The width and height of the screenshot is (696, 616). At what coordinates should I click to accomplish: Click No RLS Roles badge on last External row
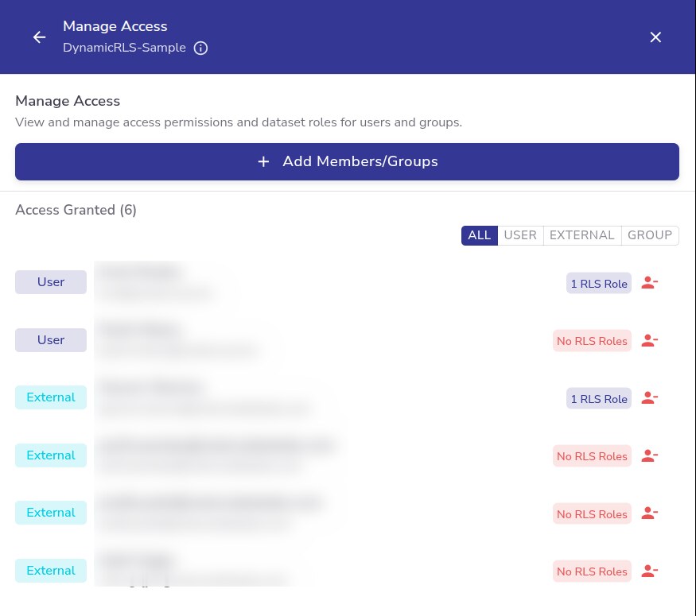(592, 571)
